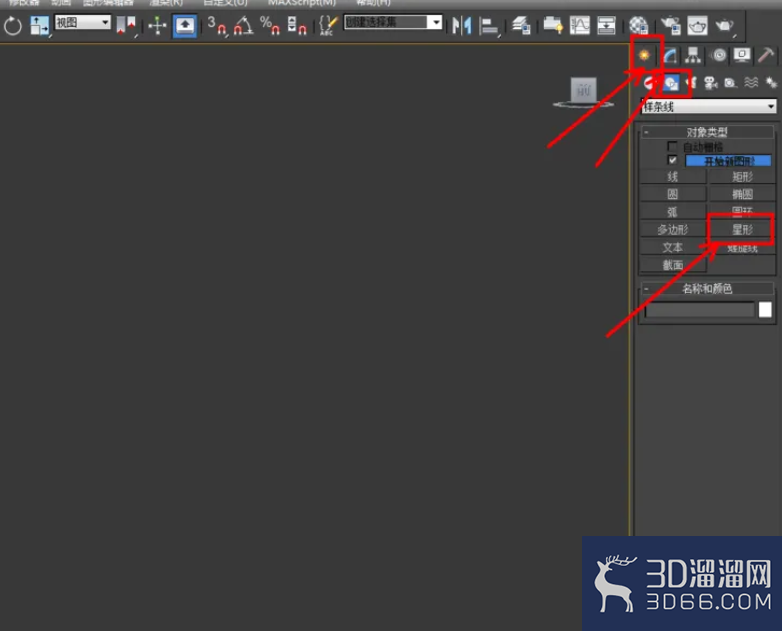Select the Systems gears icon
Screen dimensions: 782x631
click(771, 83)
